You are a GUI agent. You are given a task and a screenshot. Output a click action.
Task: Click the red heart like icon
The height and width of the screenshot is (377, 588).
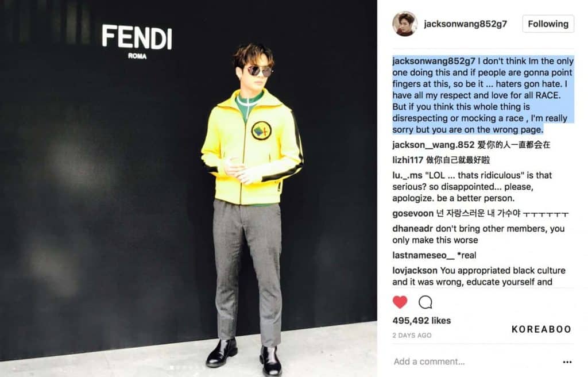400,302
